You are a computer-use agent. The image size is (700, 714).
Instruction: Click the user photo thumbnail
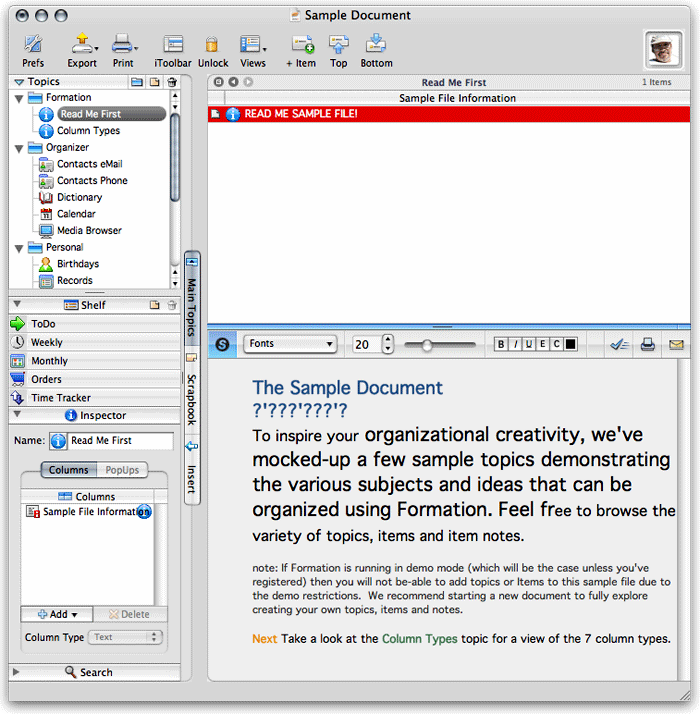click(664, 49)
